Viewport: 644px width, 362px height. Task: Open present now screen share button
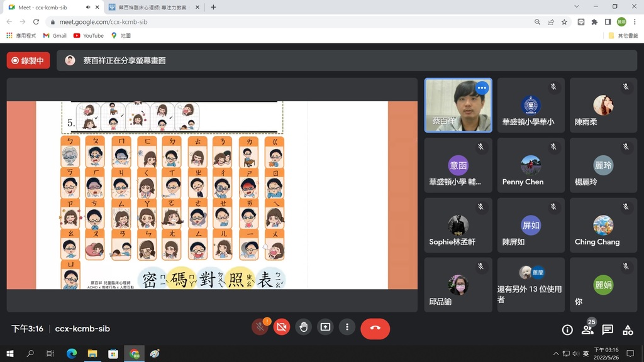coord(325,327)
